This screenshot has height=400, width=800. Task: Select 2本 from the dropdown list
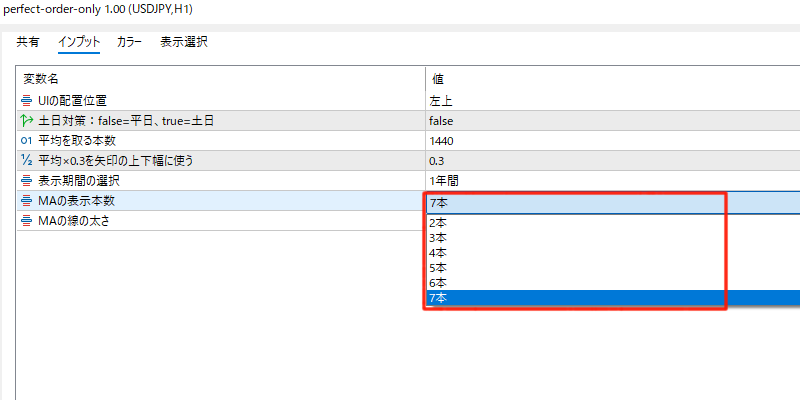[x=437, y=223]
